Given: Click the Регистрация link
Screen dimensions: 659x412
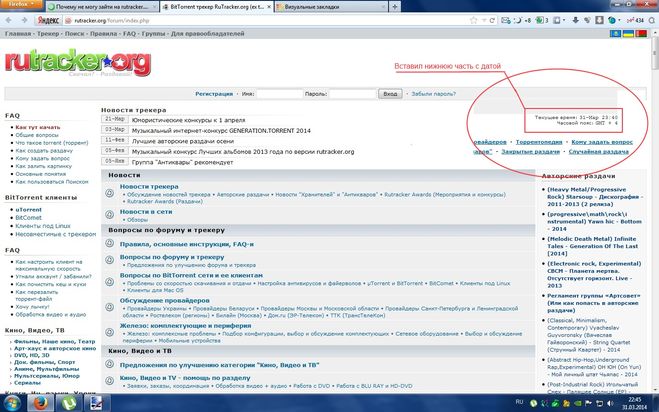Looking at the screenshot, I should click(214, 94).
